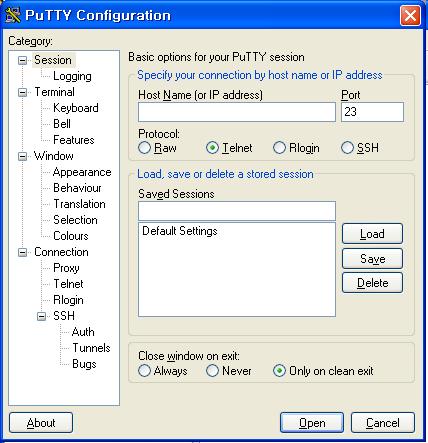Open the Rlogin category in tree
The width and height of the screenshot is (428, 443).
click(x=68, y=300)
